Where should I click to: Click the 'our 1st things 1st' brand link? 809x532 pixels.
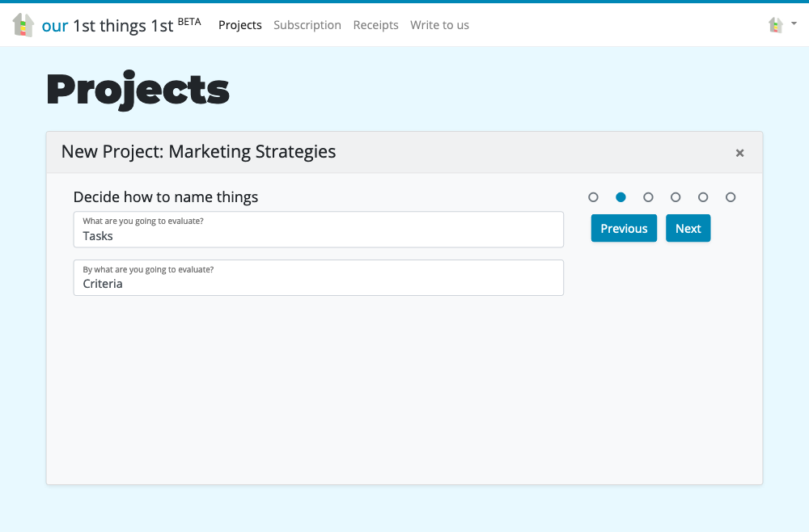[121, 25]
